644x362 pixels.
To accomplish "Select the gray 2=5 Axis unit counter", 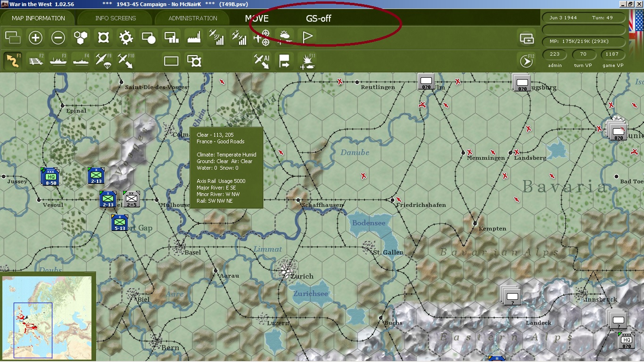I will pyautogui.click(x=132, y=199).
